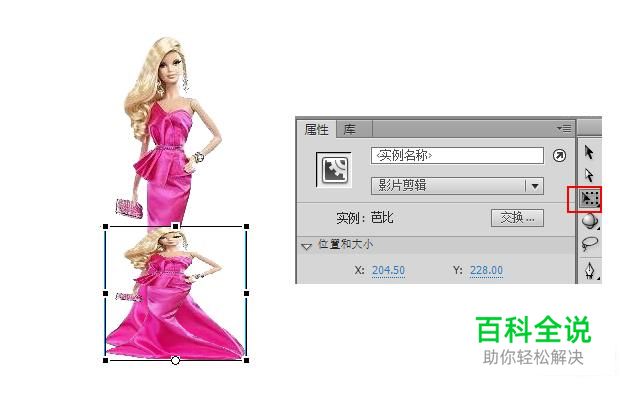Switch to the 库 tab

pyautogui.click(x=349, y=130)
